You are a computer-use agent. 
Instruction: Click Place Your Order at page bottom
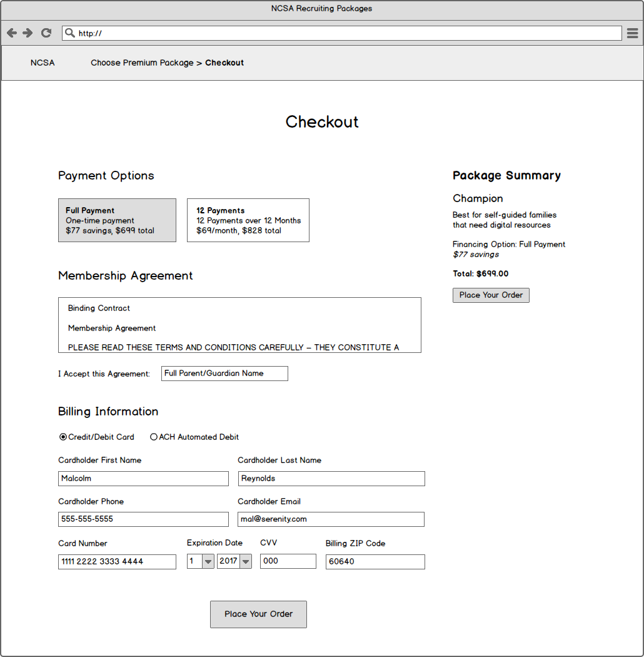point(258,614)
